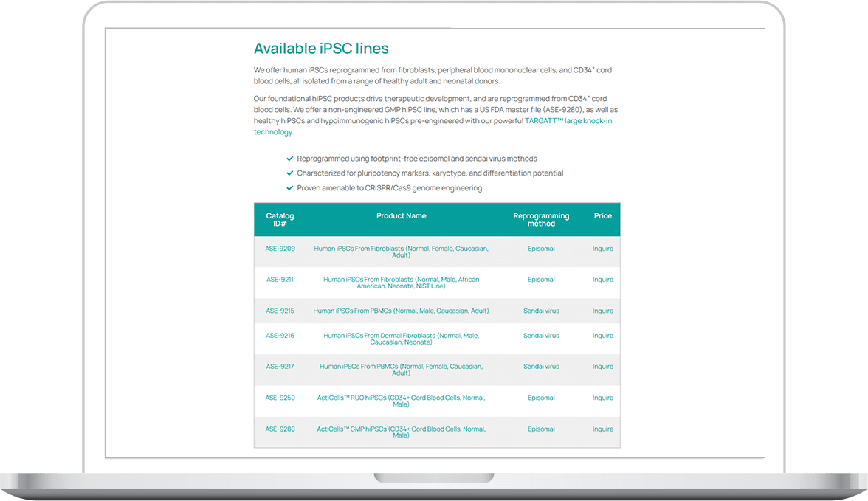View ActiCells GMP hiPSCs product page
The height and width of the screenshot is (501, 868).
[401, 432]
